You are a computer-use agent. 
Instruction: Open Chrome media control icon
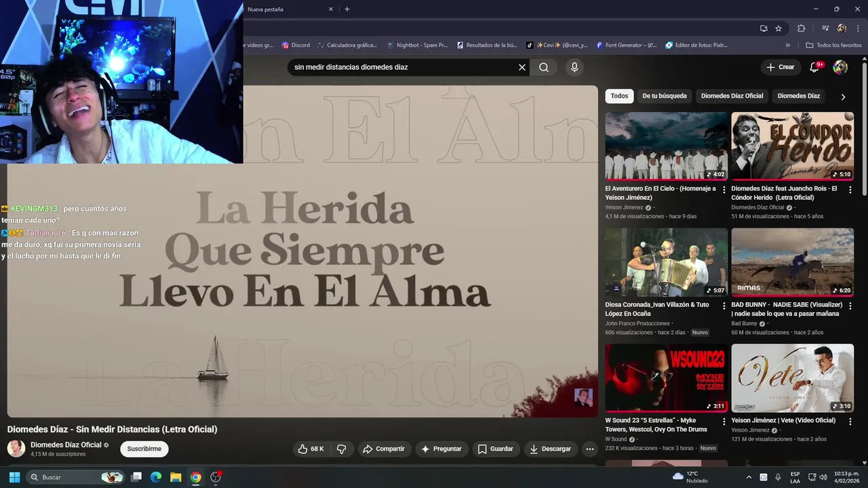pyautogui.click(x=825, y=28)
